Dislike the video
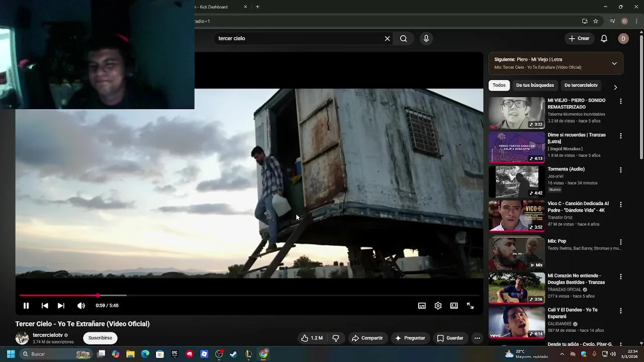Image resolution: width=644 pixels, height=362 pixels. [x=336, y=338]
